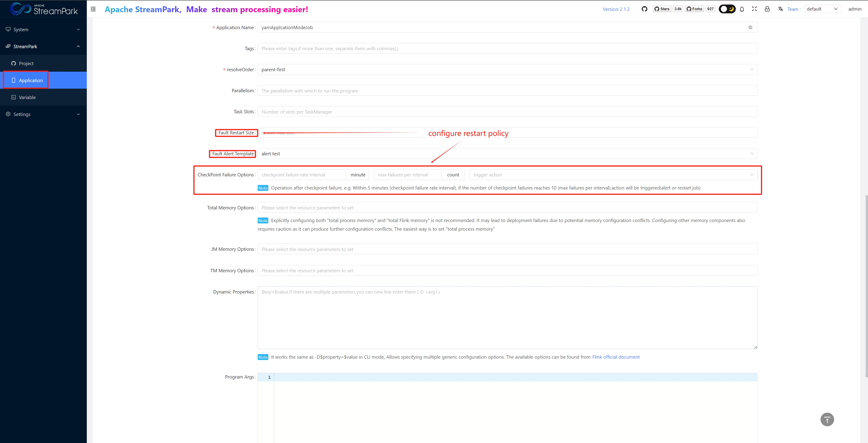This screenshot has width=868, height=443.
Task: Click the GitHub Stars badge
Action: tap(662, 9)
